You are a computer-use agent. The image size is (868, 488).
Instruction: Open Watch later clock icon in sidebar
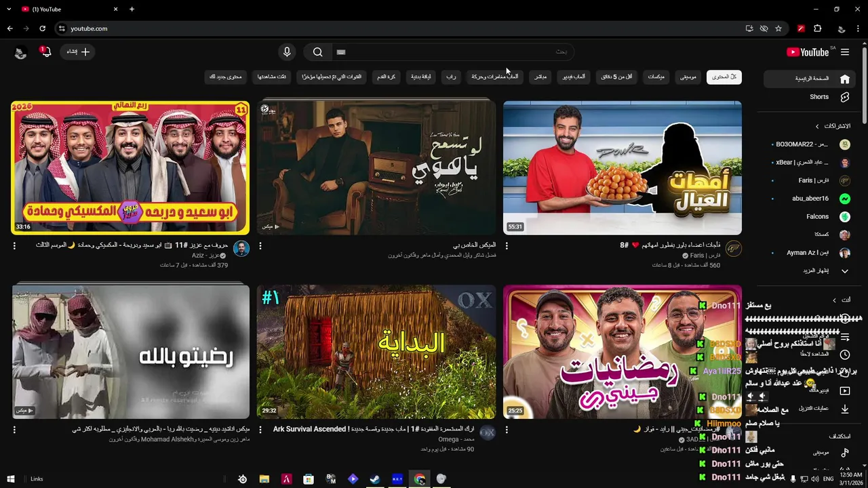coord(845,354)
